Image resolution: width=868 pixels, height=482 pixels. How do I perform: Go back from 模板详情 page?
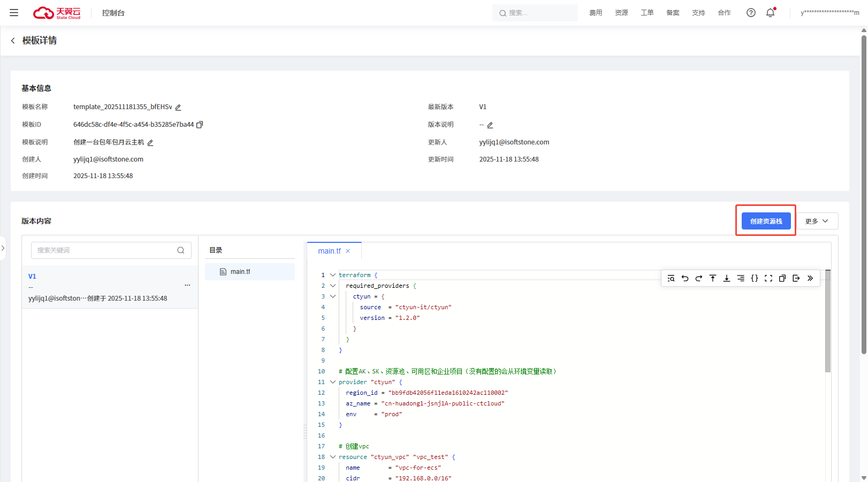[x=13, y=41]
